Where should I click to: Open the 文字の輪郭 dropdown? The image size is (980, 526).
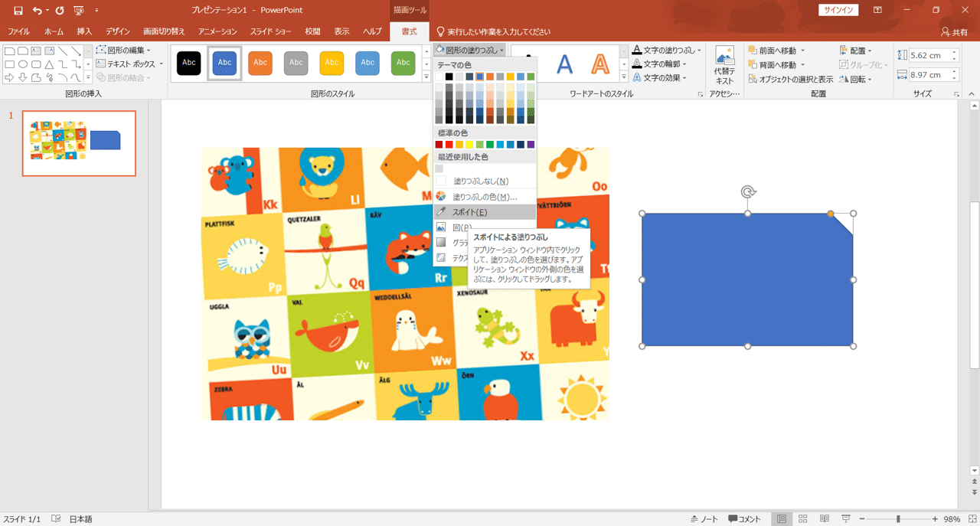click(658, 64)
